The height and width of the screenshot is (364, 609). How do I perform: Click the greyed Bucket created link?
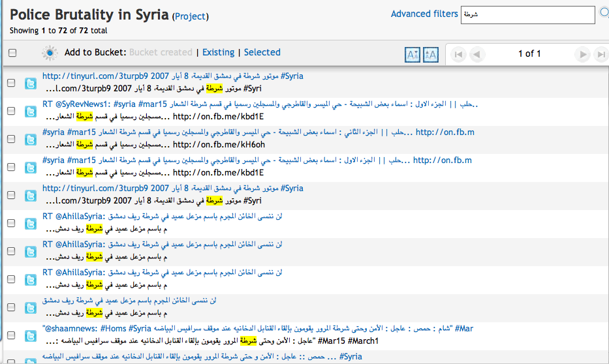(161, 52)
